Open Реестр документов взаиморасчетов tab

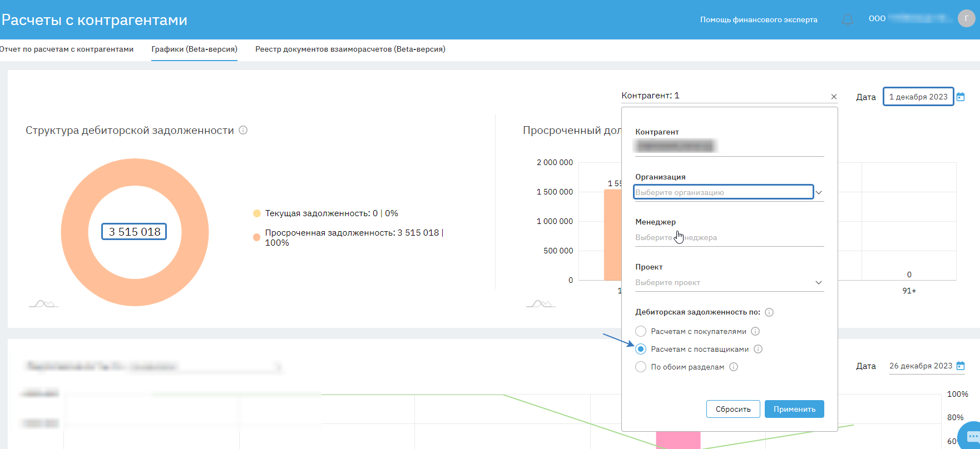click(x=350, y=49)
